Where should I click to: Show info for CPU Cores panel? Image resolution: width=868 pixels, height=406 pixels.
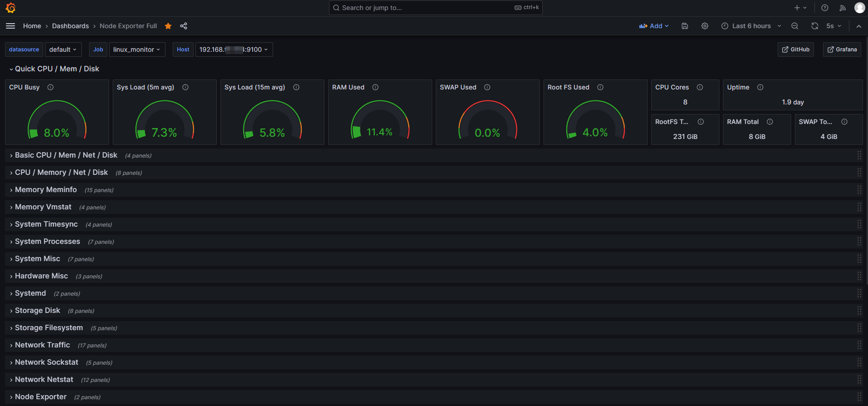(700, 87)
